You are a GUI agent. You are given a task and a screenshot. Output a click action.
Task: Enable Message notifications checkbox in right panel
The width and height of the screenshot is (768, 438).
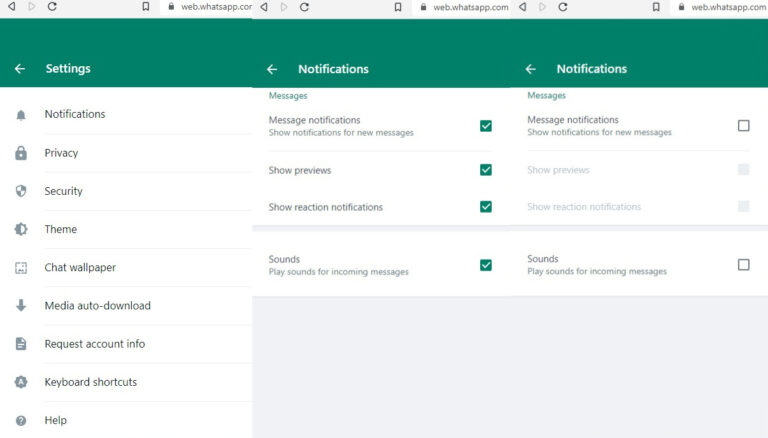point(744,125)
